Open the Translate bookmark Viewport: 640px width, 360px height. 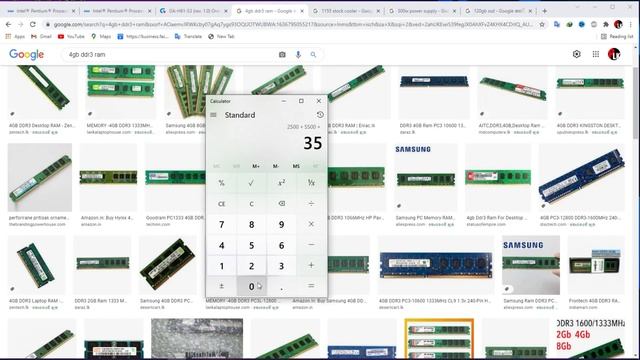click(x=188, y=36)
